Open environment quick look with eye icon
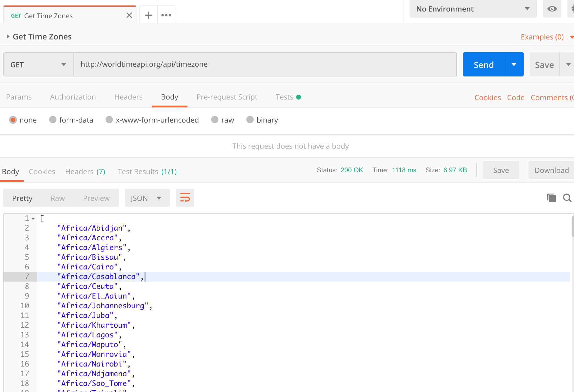Viewport: 574px width, 392px height. [x=552, y=9]
